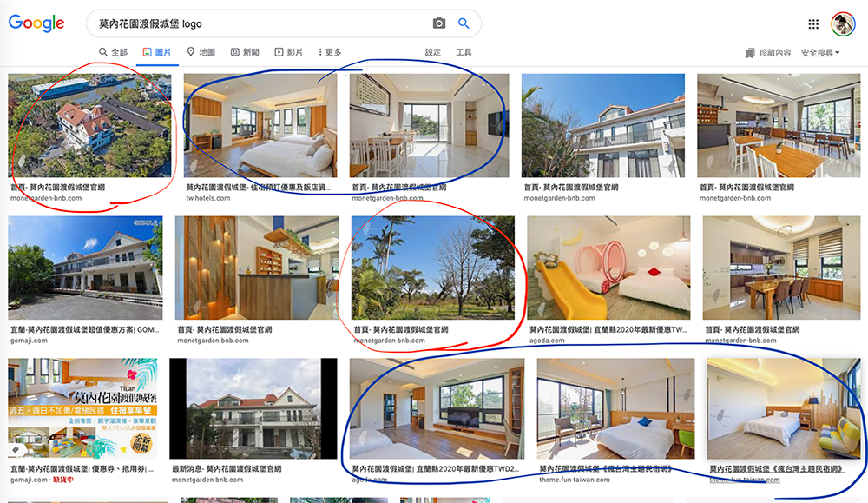The width and height of the screenshot is (868, 503).
Task: Switch to the 影片 videos tab
Action: (x=288, y=52)
